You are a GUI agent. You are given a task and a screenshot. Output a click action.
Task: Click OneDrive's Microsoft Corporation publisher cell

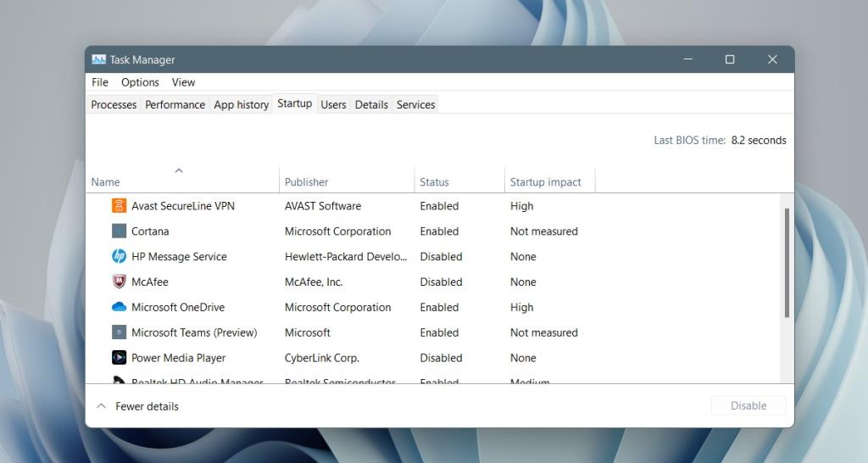(337, 307)
